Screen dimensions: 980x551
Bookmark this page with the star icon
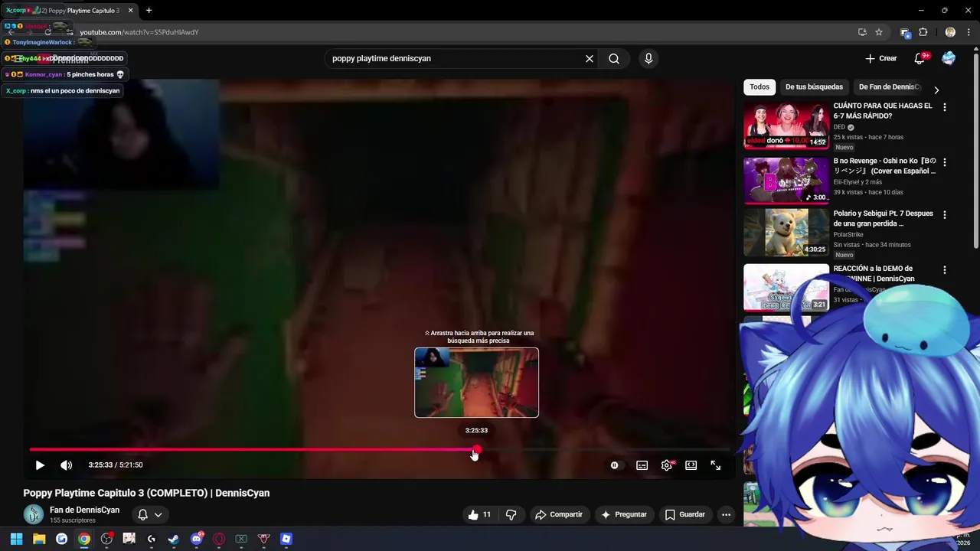pyautogui.click(x=879, y=32)
